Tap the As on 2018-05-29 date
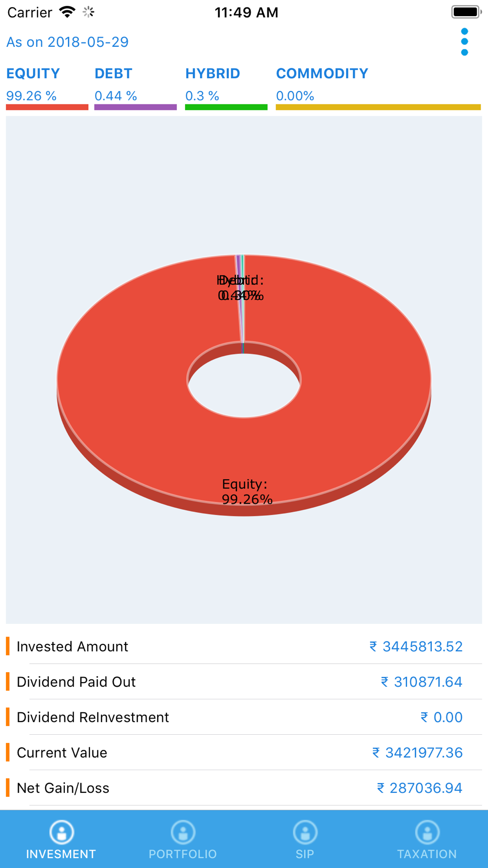 pos(67,42)
